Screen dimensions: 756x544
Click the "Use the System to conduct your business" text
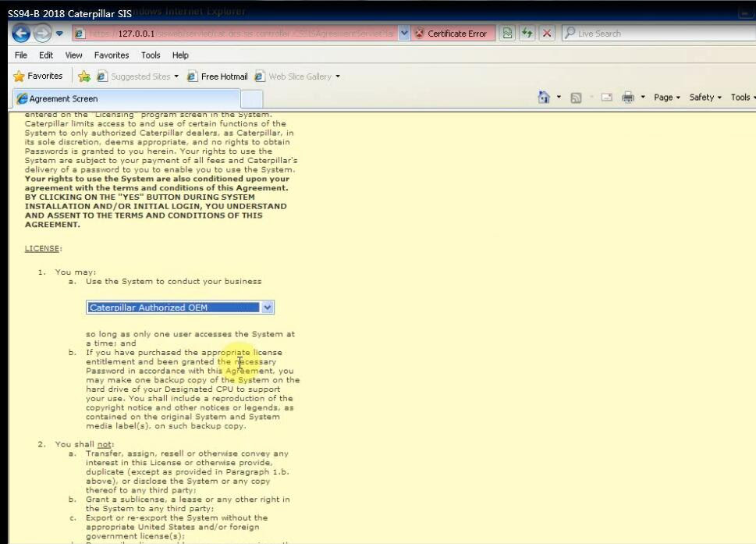(x=173, y=282)
